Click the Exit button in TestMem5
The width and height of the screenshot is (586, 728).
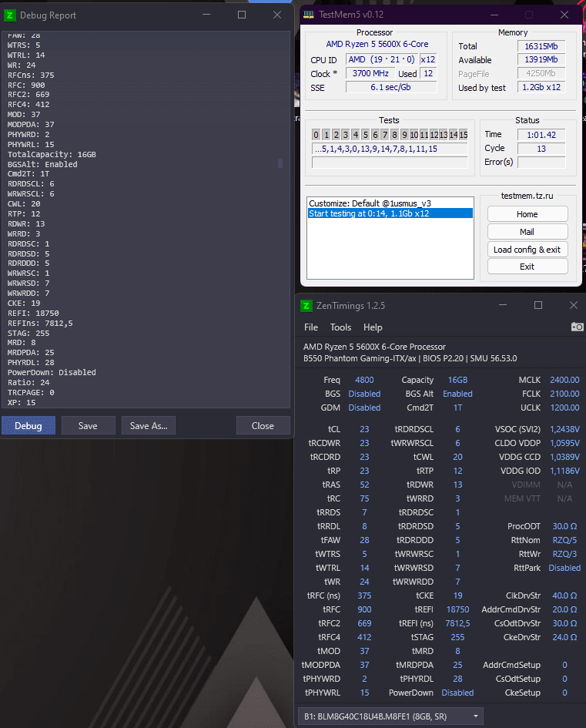tap(527, 267)
